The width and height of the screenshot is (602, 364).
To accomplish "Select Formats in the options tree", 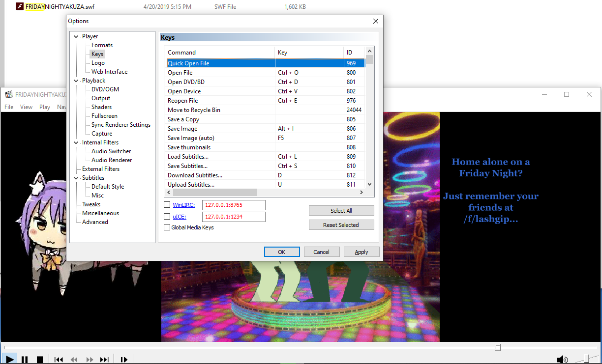I will [102, 45].
